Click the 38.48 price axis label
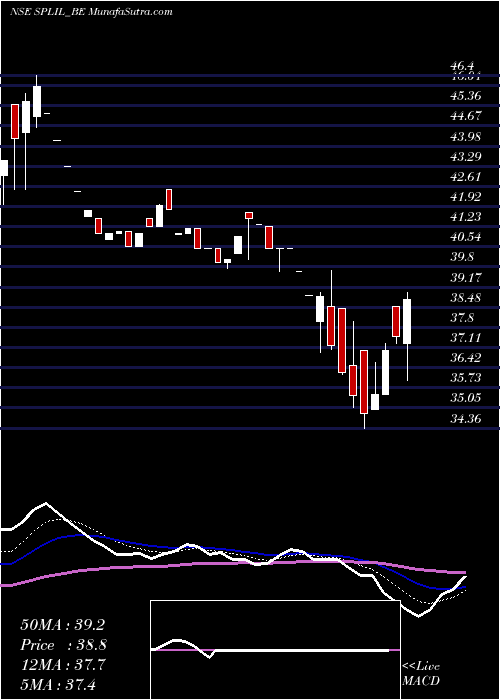This screenshot has height=700, width=500. (x=466, y=297)
